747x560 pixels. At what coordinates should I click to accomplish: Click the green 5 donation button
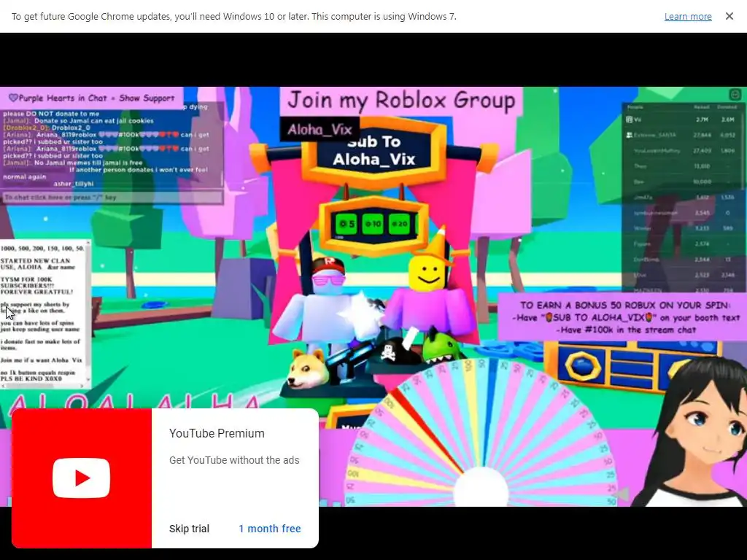(347, 224)
